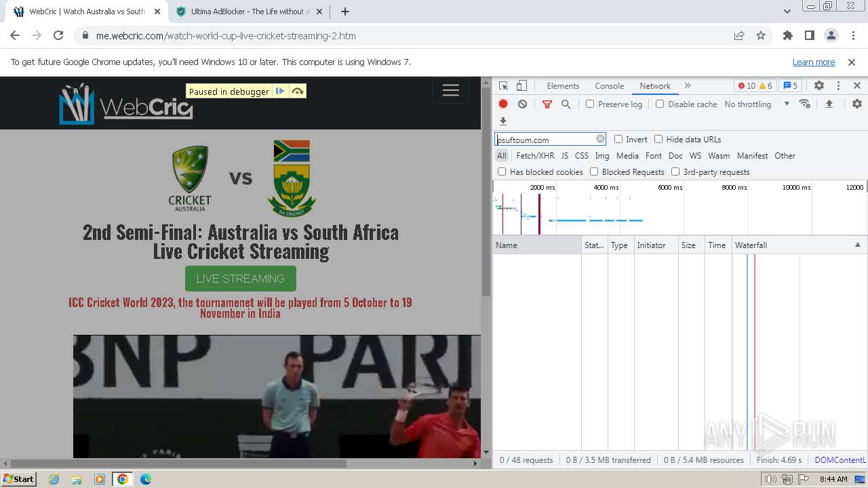Expand more DevTools tabs chevron
Viewport: 868px width, 488px height.
tap(688, 86)
